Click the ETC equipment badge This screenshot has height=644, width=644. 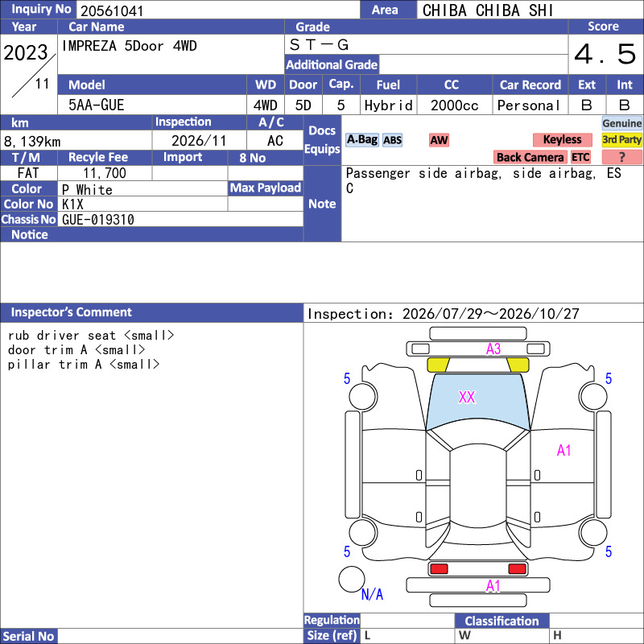580,157
